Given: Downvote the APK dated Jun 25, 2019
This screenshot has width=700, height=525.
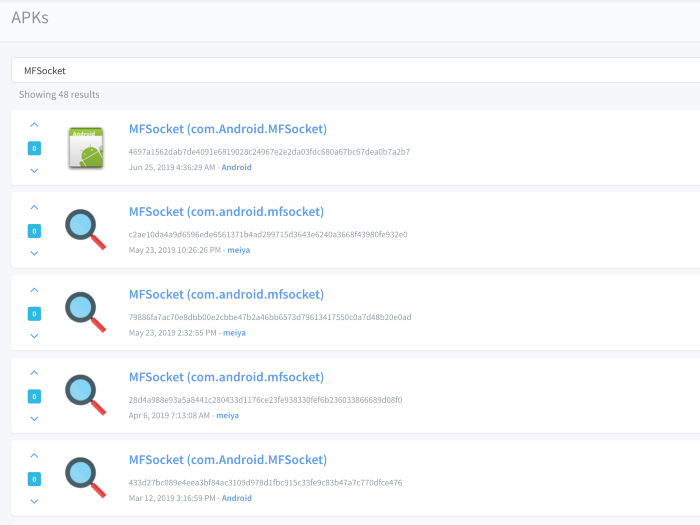Looking at the screenshot, I should [34, 171].
